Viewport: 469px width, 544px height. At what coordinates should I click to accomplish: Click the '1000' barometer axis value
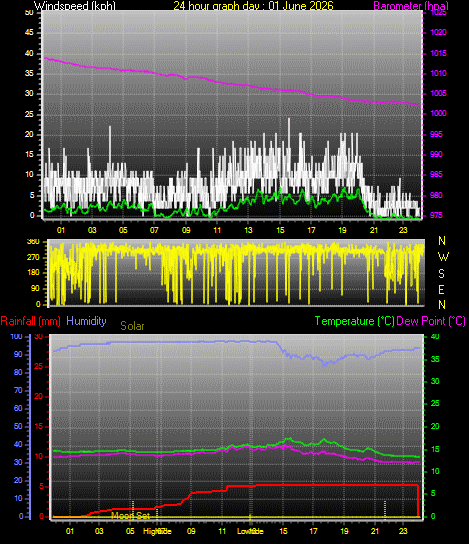[x=438, y=113]
